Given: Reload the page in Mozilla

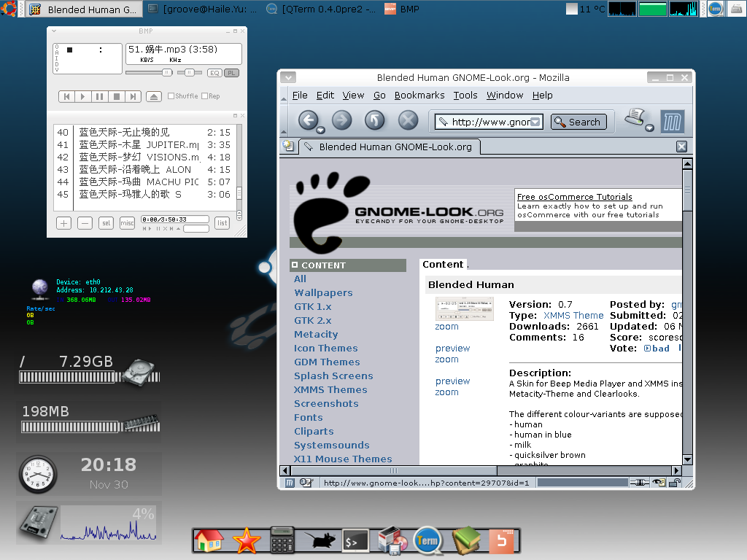Looking at the screenshot, I should point(374,120).
